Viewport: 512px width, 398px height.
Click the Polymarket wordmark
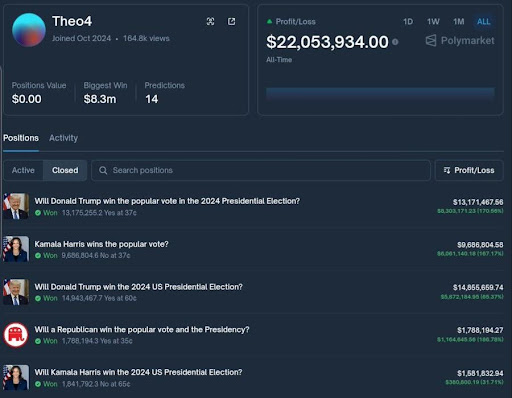[468, 41]
